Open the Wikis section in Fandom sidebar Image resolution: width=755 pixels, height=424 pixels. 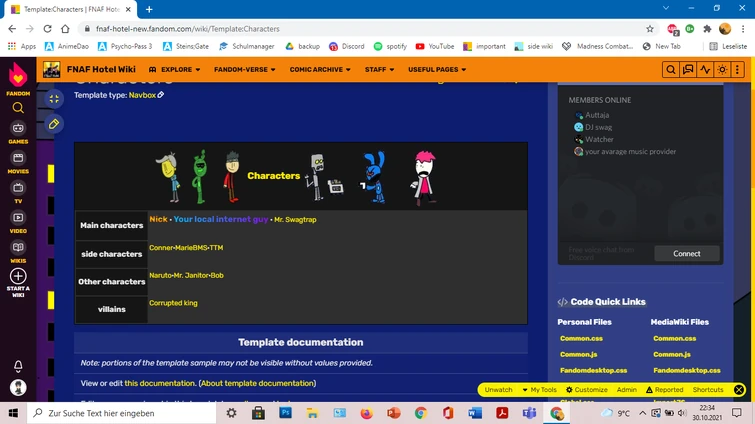[x=18, y=252]
